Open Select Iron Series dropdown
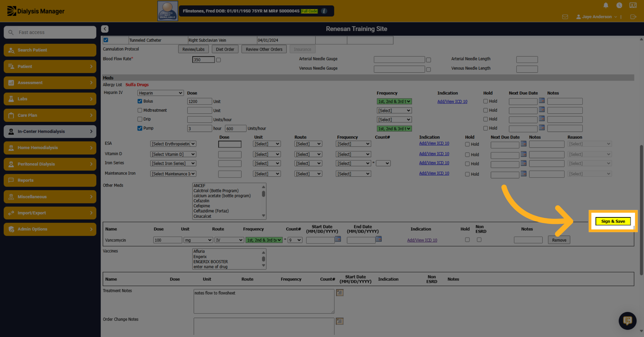 pos(173,163)
